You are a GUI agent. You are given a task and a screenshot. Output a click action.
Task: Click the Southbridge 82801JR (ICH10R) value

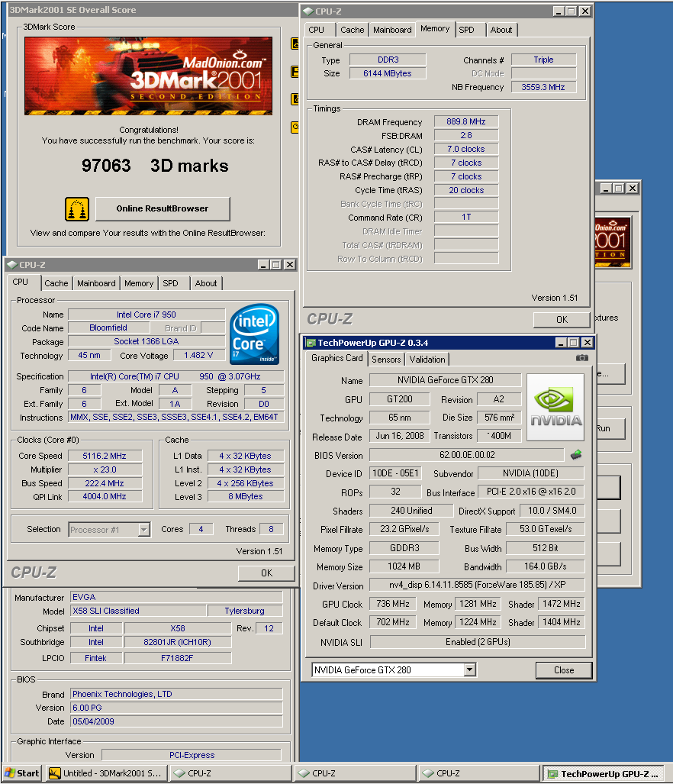tap(178, 642)
